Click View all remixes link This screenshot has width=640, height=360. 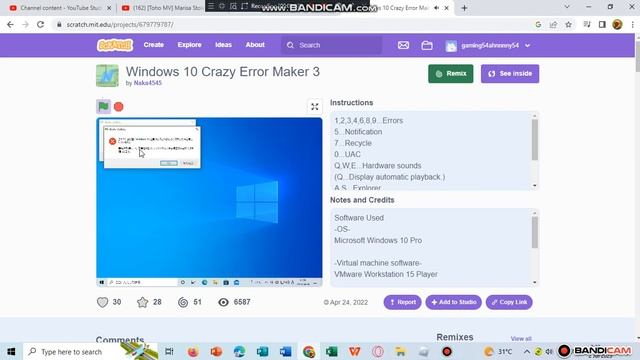[521, 339]
